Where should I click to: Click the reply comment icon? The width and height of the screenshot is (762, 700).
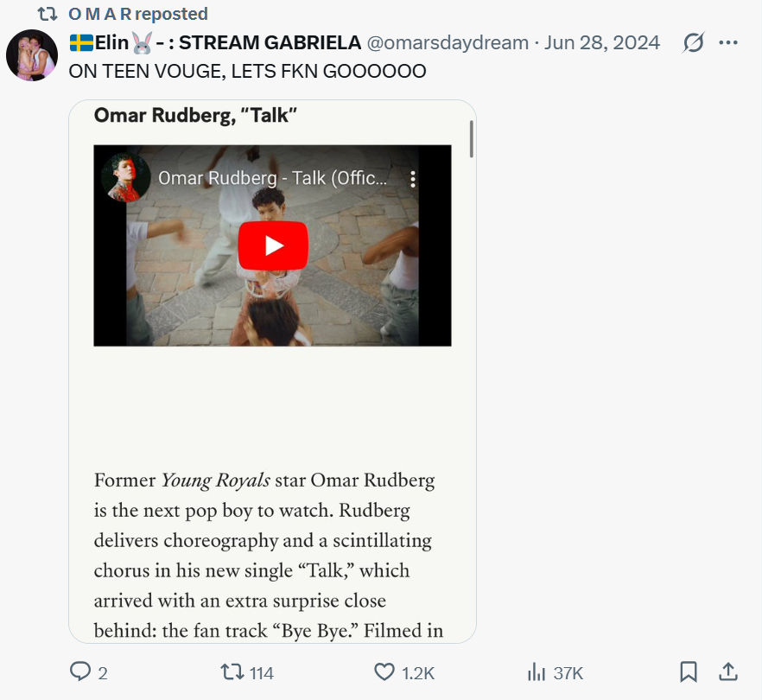(80, 671)
